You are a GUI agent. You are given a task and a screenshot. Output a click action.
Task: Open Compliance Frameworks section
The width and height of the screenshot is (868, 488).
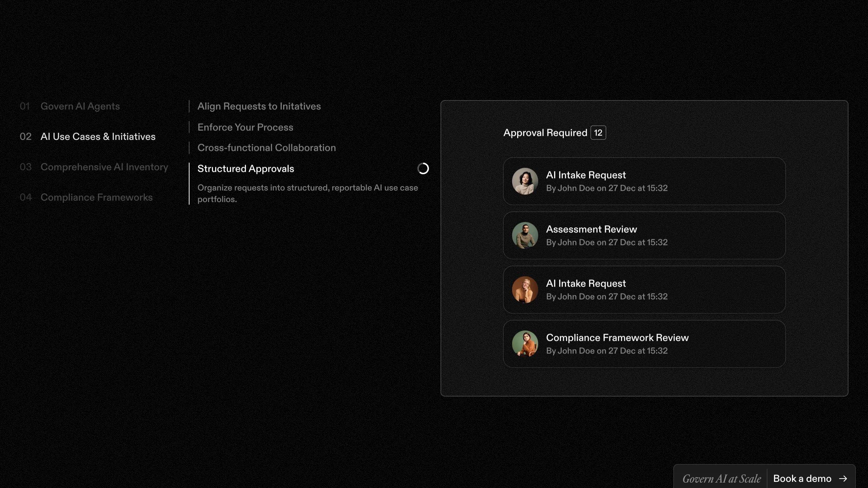pyautogui.click(x=96, y=197)
